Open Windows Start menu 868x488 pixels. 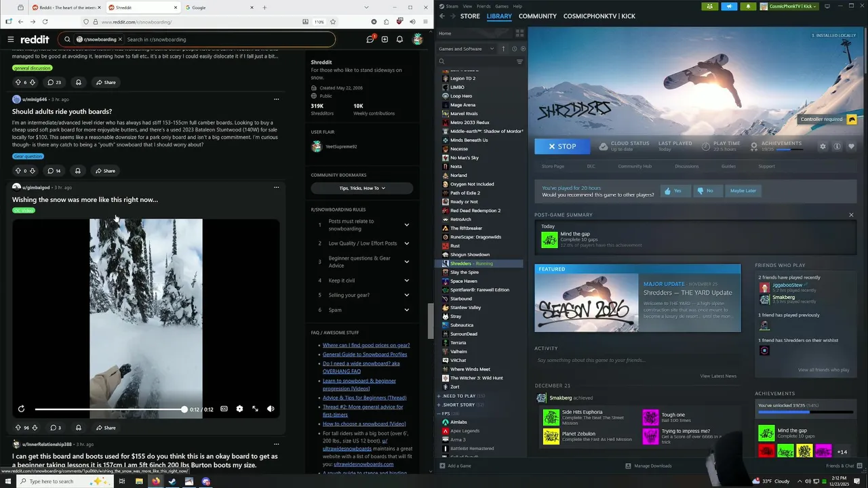click(x=7, y=481)
